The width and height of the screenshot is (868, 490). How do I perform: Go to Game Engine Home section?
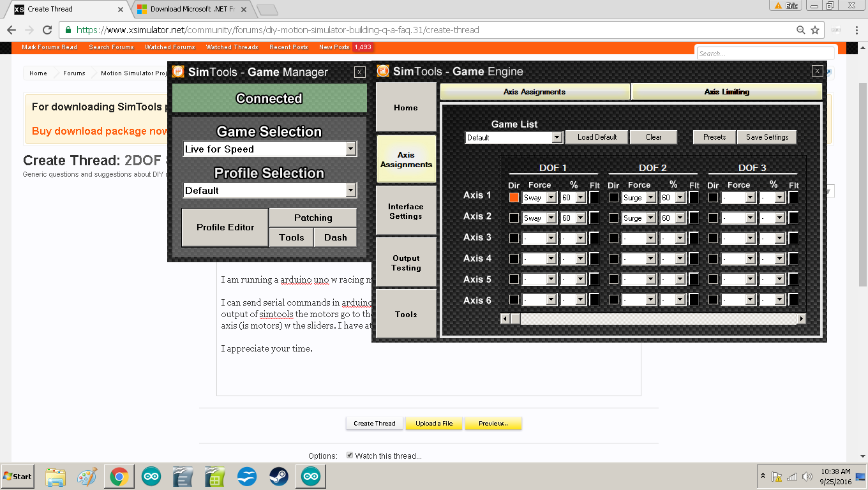pyautogui.click(x=406, y=107)
